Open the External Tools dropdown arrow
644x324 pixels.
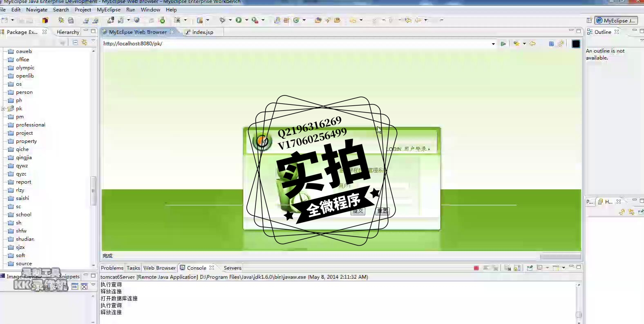click(x=263, y=20)
